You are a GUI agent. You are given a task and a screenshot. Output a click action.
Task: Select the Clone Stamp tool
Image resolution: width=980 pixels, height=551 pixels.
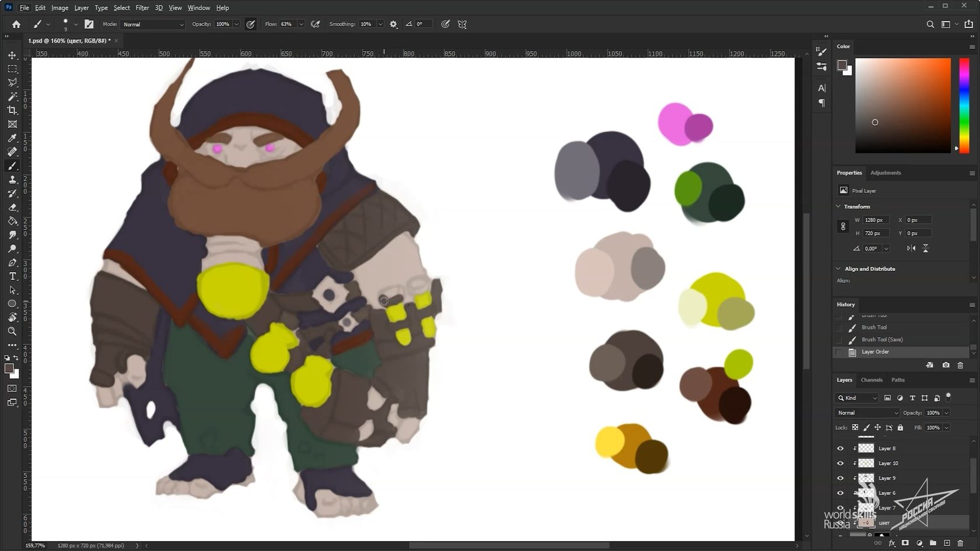(x=12, y=180)
